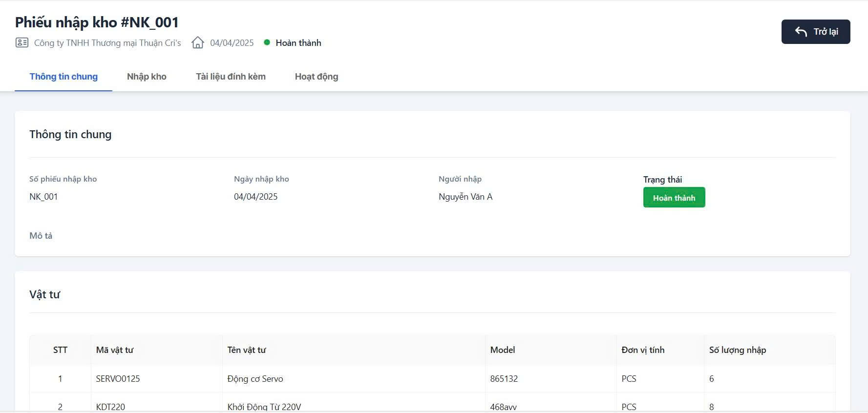The width and height of the screenshot is (868, 413).
Task: Switch to the Thông tin chung tab
Action: pos(64,77)
